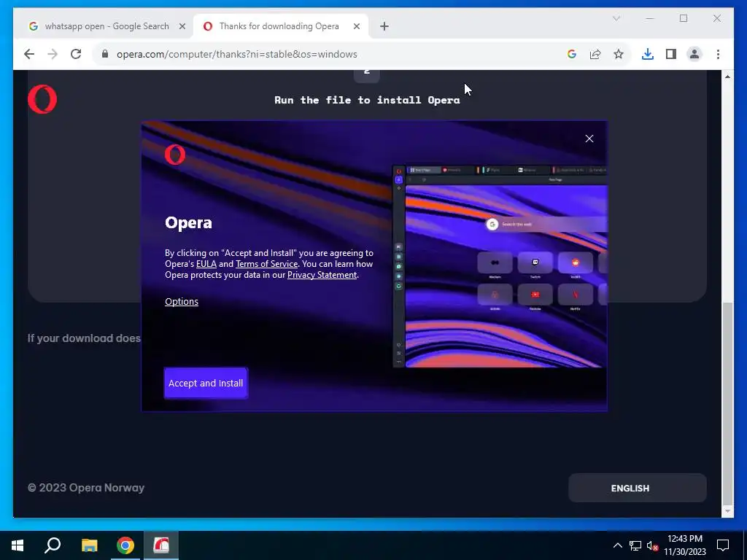
Task: Open the ENGLISH language selector
Action: pos(638,488)
